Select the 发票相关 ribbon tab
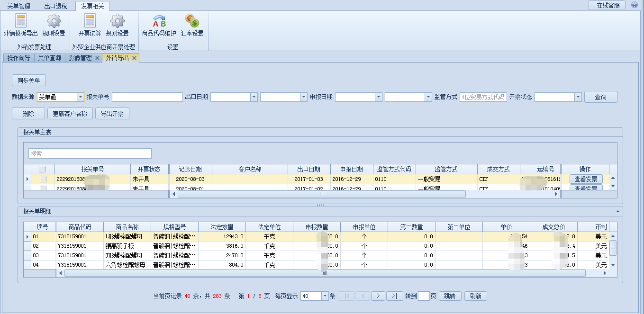The height and width of the screenshot is (314, 644). 92,6
